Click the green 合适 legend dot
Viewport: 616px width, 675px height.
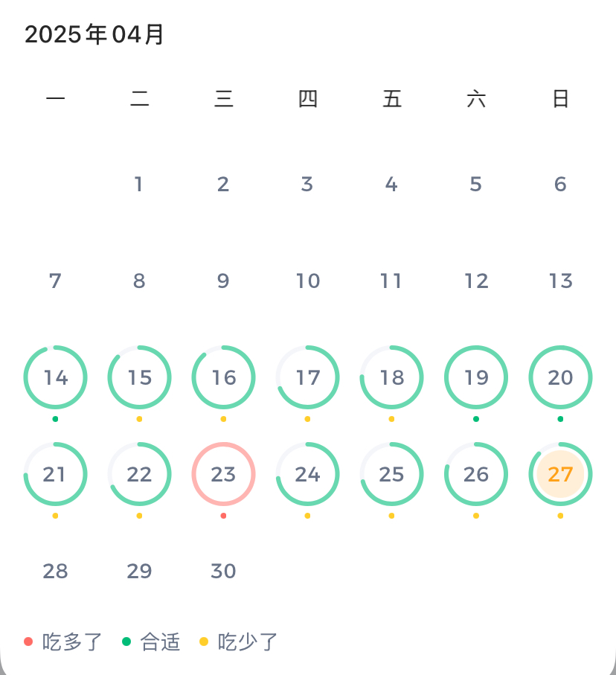pos(126,642)
